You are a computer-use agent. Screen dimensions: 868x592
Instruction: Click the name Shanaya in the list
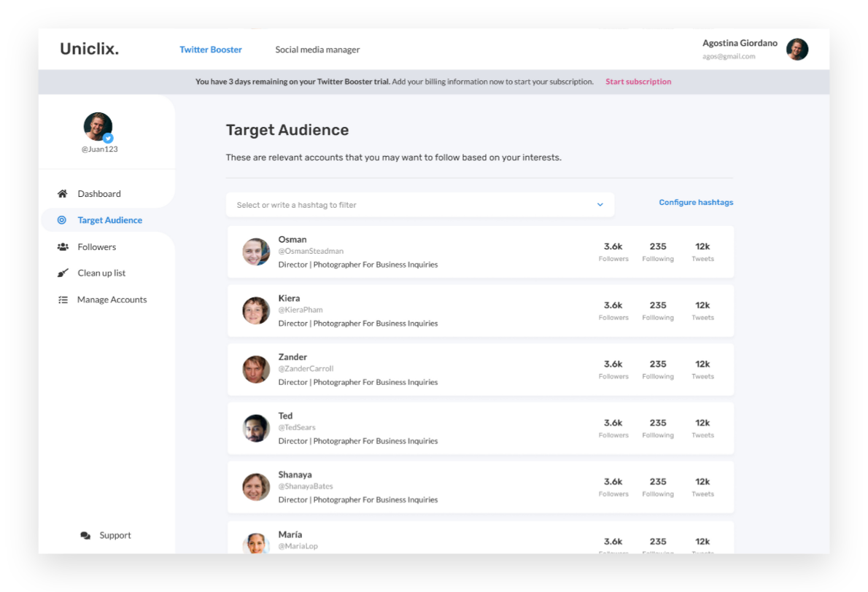(295, 475)
